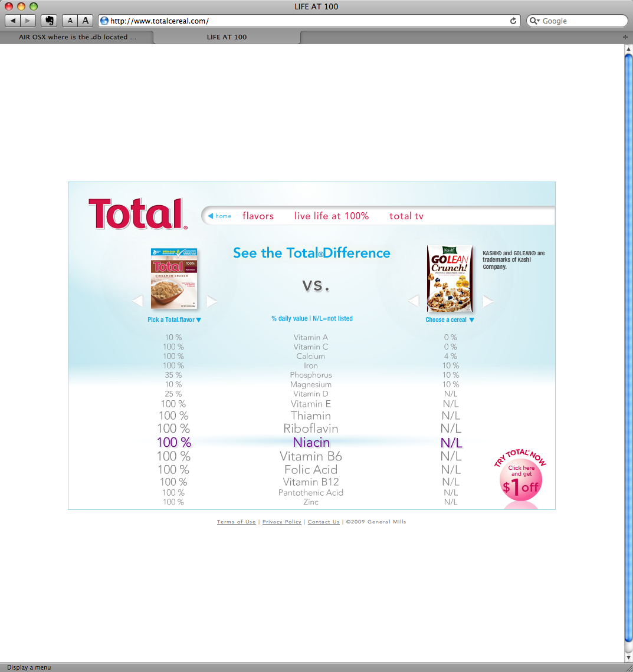This screenshot has width=633, height=672.
Task: Show next Total flavor with right arrow
Action: pyautogui.click(x=211, y=301)
